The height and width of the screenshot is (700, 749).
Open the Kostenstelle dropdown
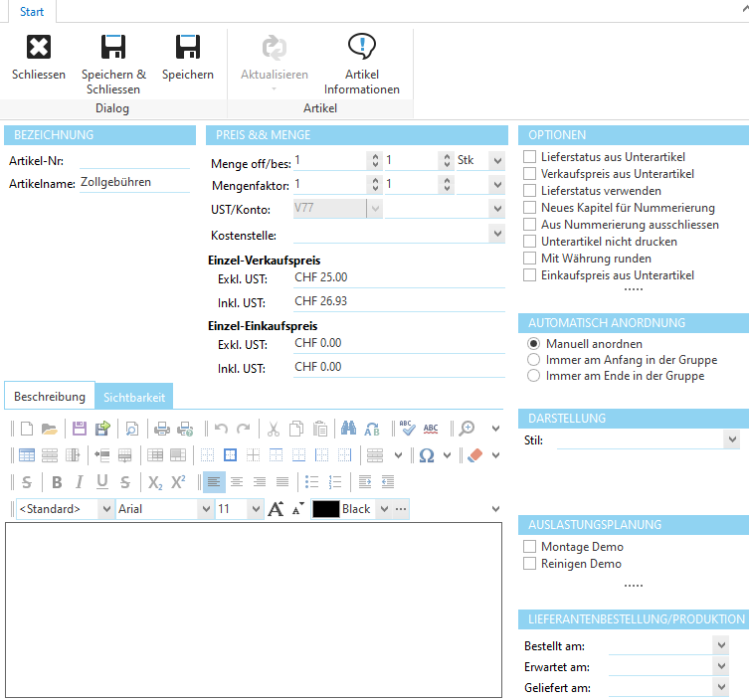[496, 235]
